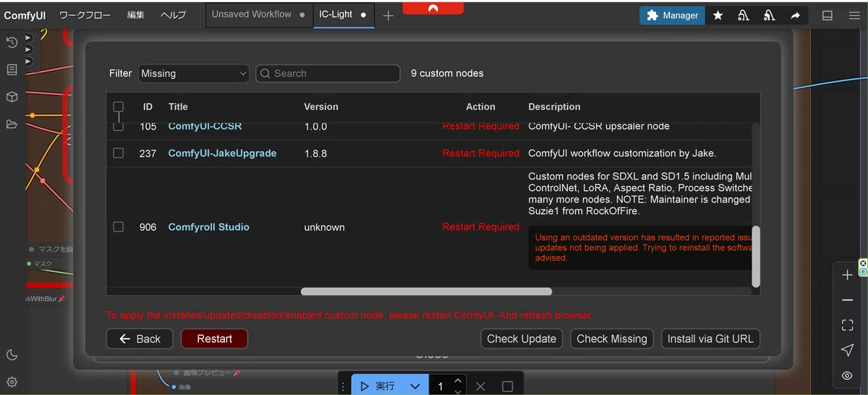The image size is (868, 395).
Task: Sort by the Title column header
Action: 178,107
